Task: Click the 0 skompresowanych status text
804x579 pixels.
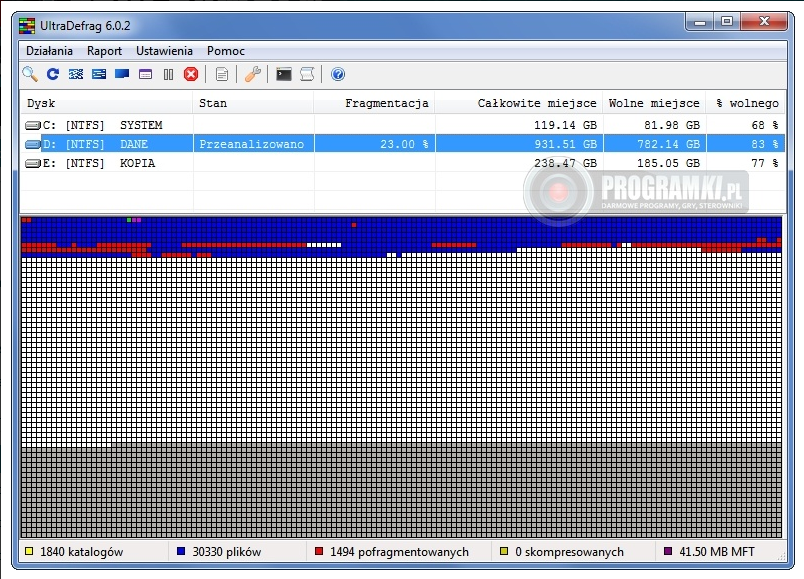Action: coord(569,552)
